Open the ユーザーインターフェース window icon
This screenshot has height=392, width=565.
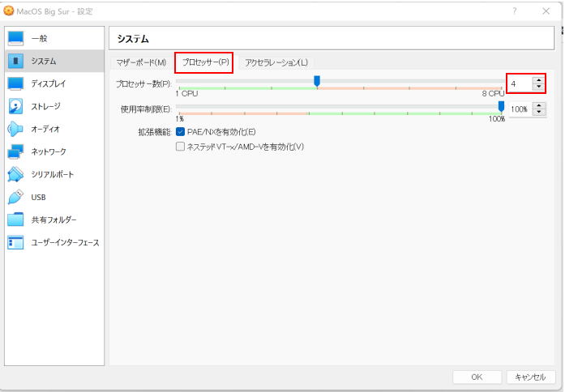(15, 242)
